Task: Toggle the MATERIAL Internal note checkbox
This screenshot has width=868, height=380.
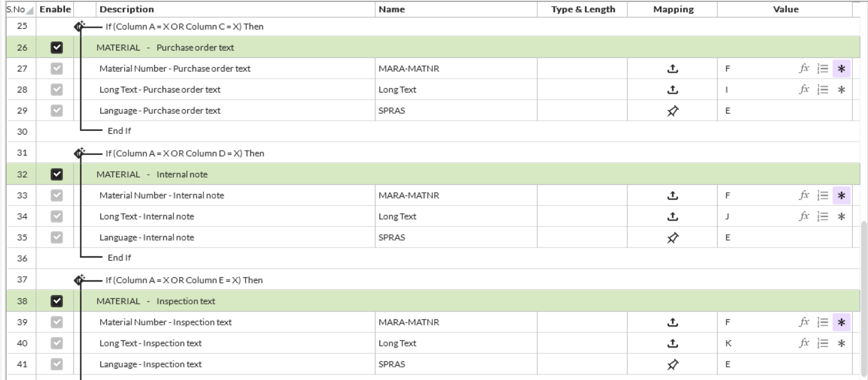Action: click(56, 174)
